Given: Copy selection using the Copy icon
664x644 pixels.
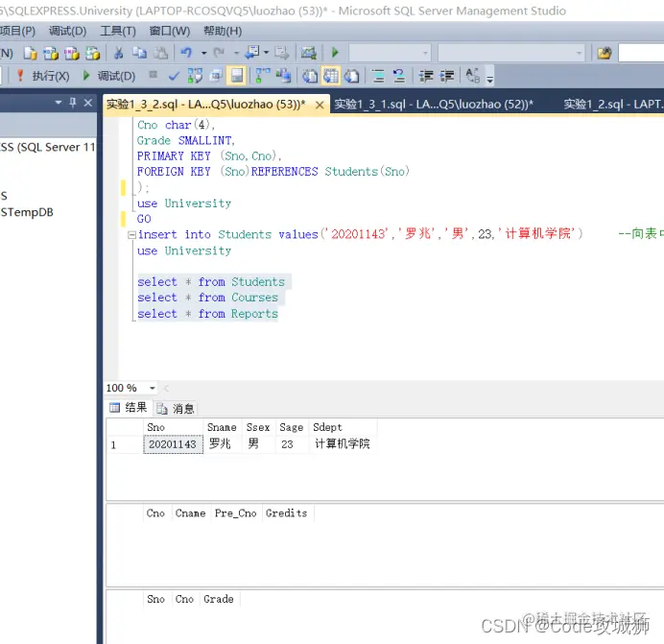Looking at the screenshot, I should [x=139, y=53].
